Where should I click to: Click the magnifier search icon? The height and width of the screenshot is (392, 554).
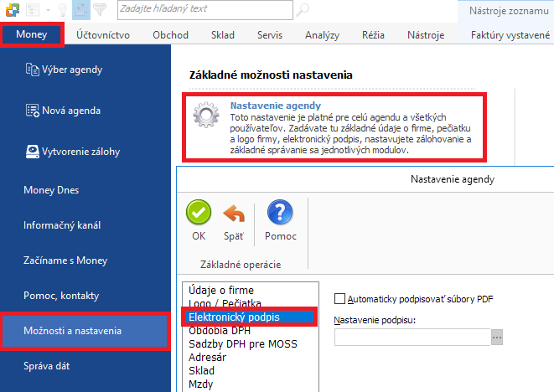303,10
